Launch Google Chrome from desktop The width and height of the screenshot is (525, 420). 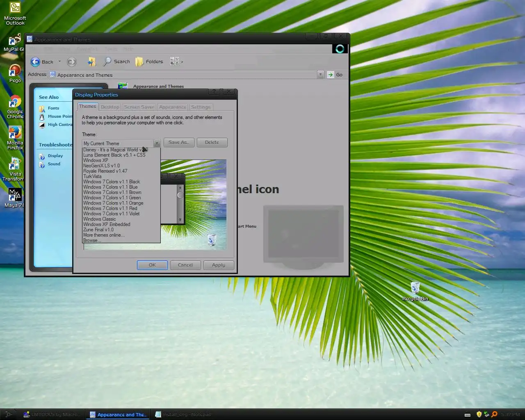[x=15, y=107]
